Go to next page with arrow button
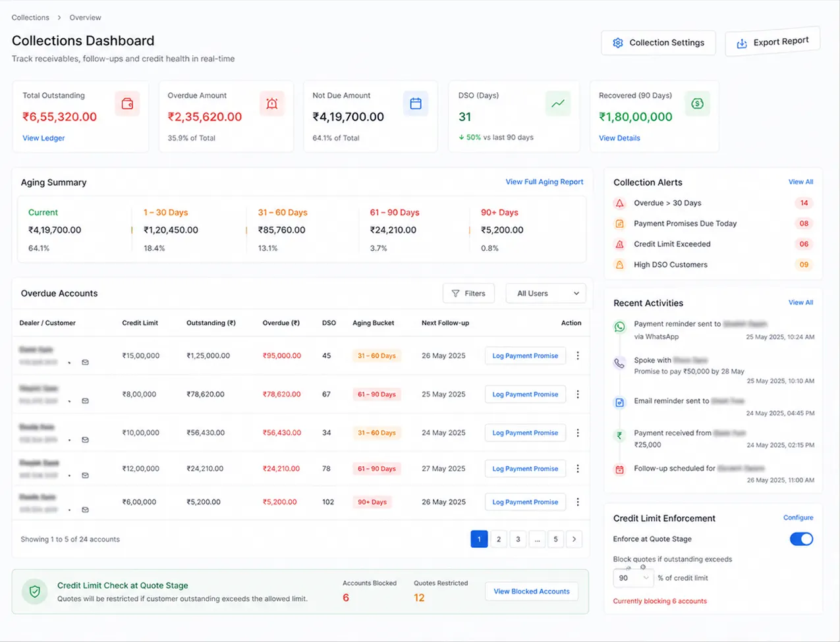The width and height of the screenshot is (840, 642). pyautogui.click(x=574, y=539)
